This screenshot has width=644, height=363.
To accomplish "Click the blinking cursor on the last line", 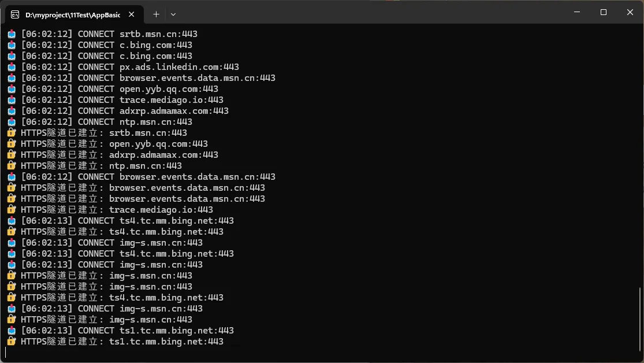I will [x=6, y=352].
